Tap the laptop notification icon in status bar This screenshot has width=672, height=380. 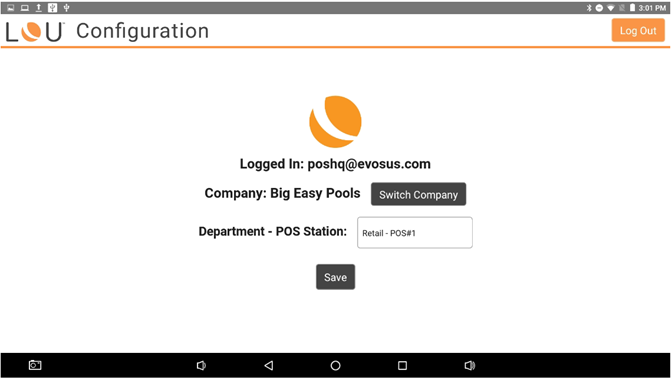click(25, 8)
